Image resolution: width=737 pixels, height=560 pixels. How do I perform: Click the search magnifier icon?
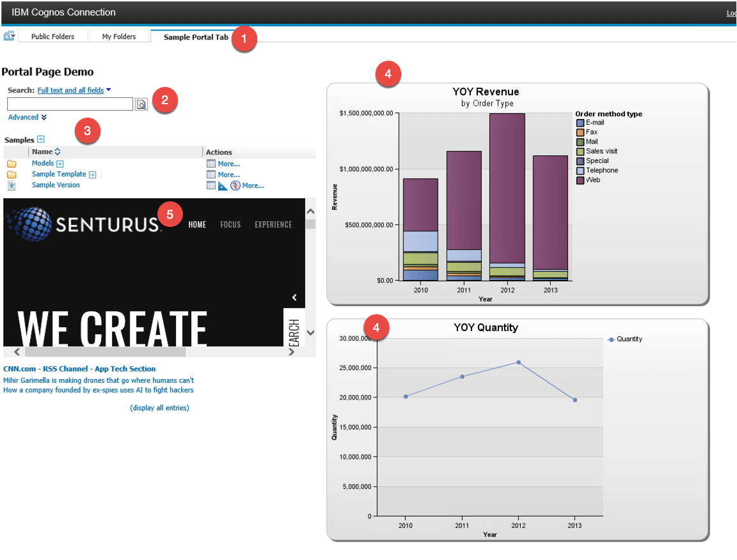(x=141, y=104)
